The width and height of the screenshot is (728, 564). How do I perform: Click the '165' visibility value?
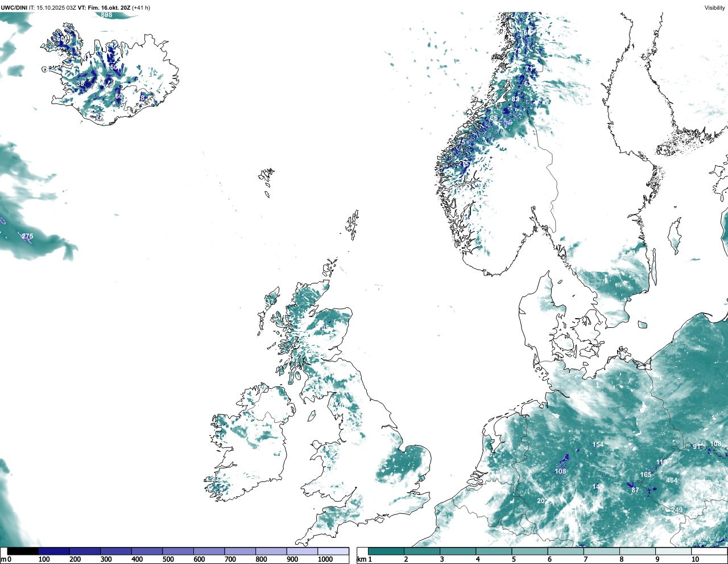click(646, 475)
